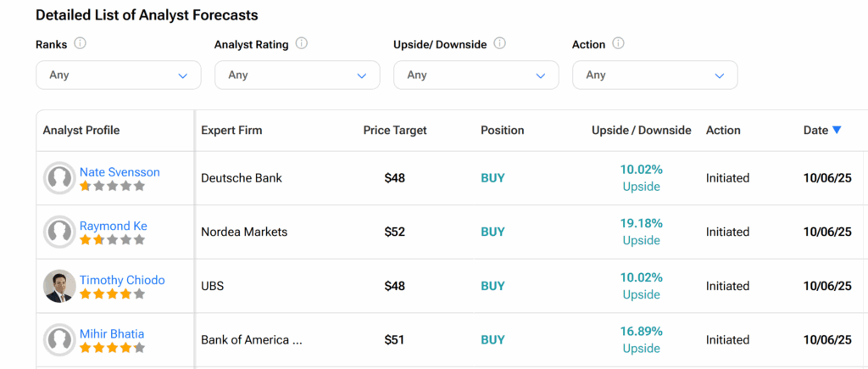The image size is (868, 369).
Task: Click the Nordea Markets firm cell
Action: tap(244, 232)
